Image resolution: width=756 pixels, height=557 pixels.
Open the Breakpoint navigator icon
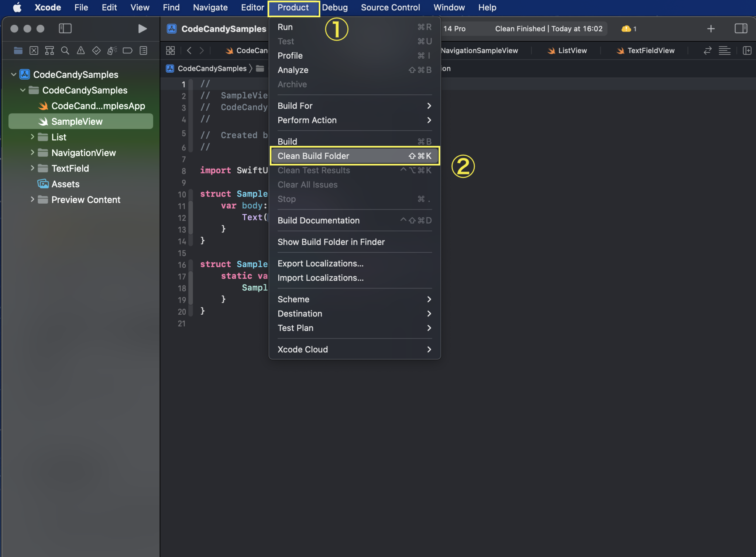(127, 51)
